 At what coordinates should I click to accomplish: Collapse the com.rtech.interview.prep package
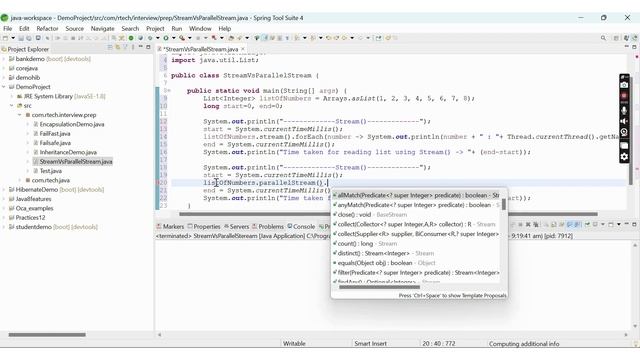coord(20,115)
